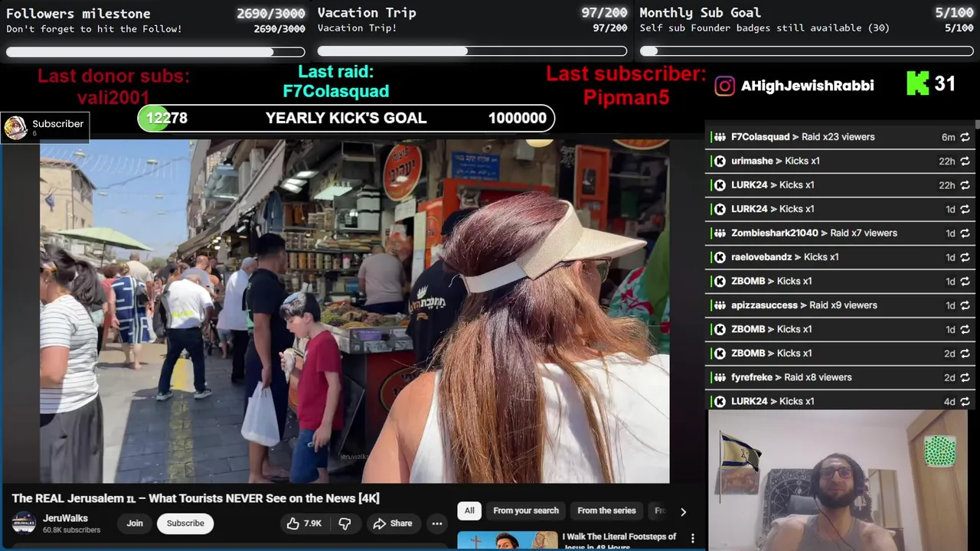Click the raid icon beside F7Colasquad
Screen dimensions: 980x551
pos(720,137)
